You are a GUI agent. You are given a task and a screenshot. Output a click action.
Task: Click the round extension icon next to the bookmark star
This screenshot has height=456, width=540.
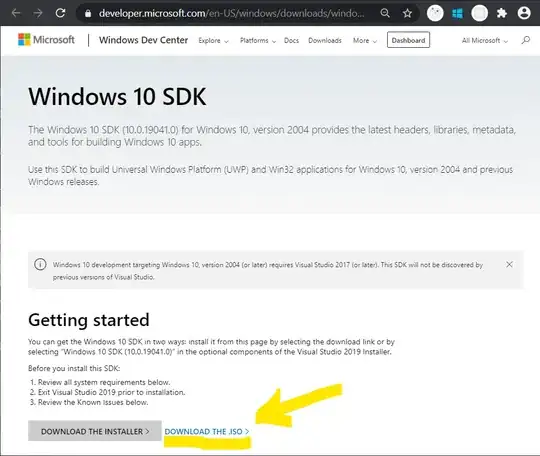pos(435,13)
